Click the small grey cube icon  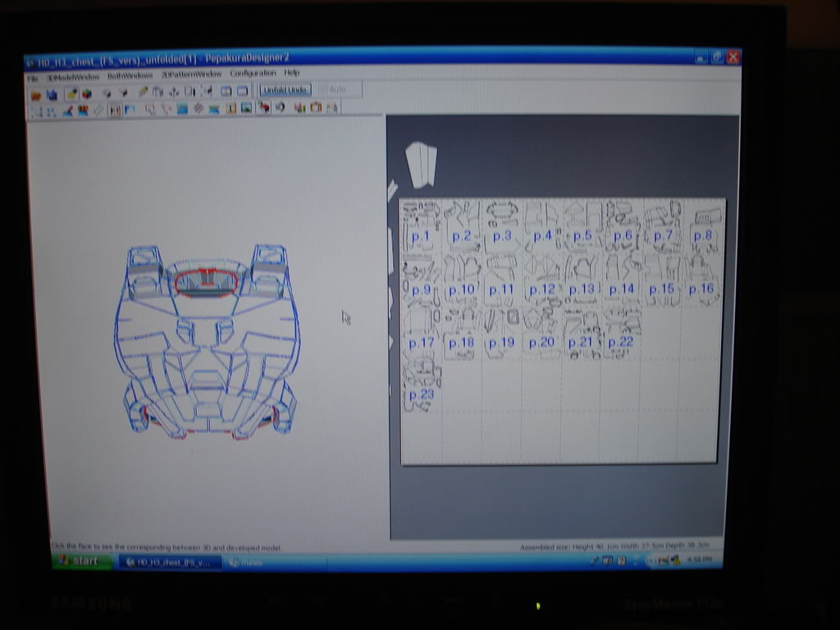pos(107,94)
